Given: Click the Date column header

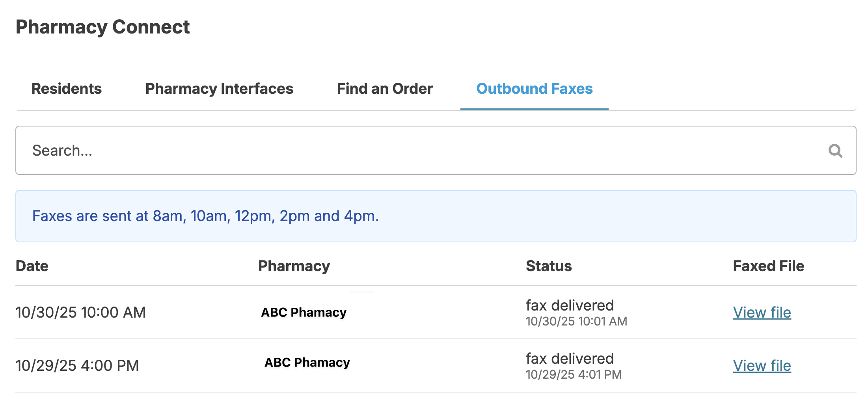Looking at the screenshot, I should (32, 266).
